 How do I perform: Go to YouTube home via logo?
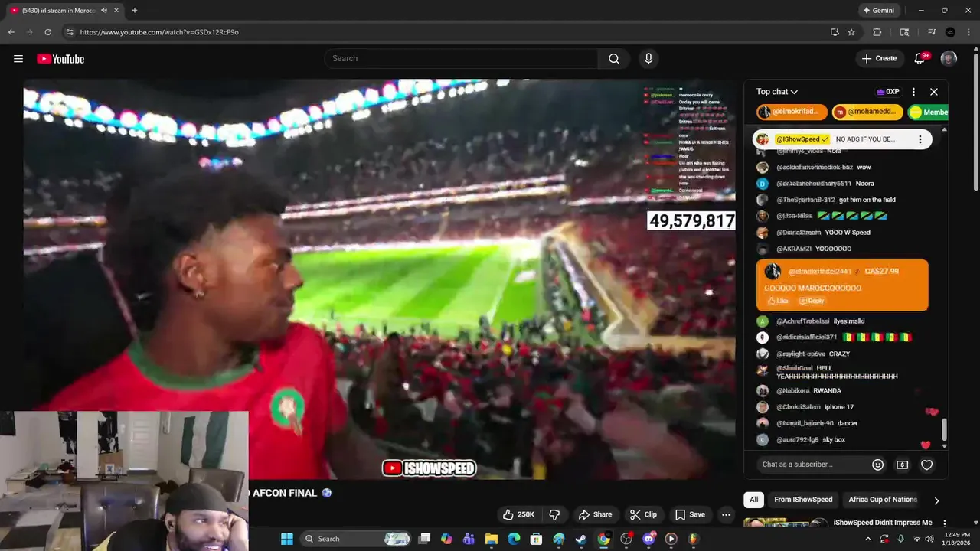tap(60, 59)
